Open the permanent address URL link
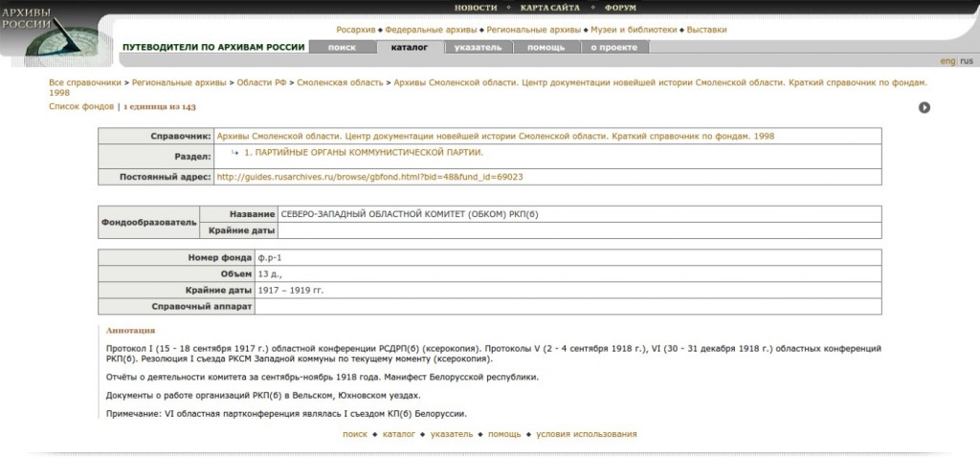 [369, 177]
